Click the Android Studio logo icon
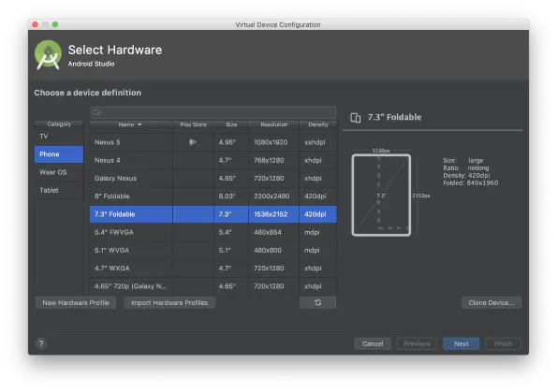Viewport: 557px width, 392px height. (x=48, y=55)
